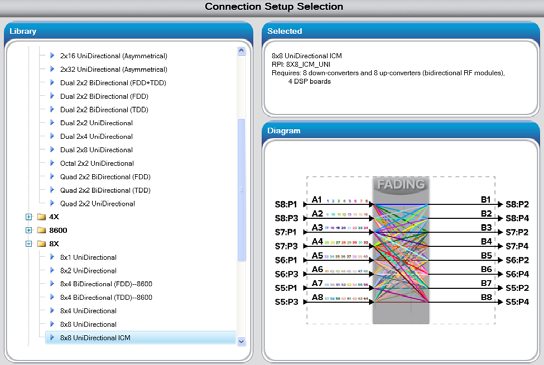Click the library scrollbar up arrow

pos(241,51)
